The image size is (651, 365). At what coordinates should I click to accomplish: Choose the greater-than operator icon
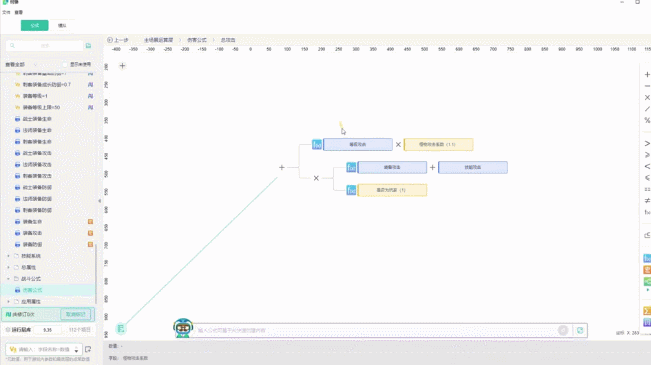647,144
